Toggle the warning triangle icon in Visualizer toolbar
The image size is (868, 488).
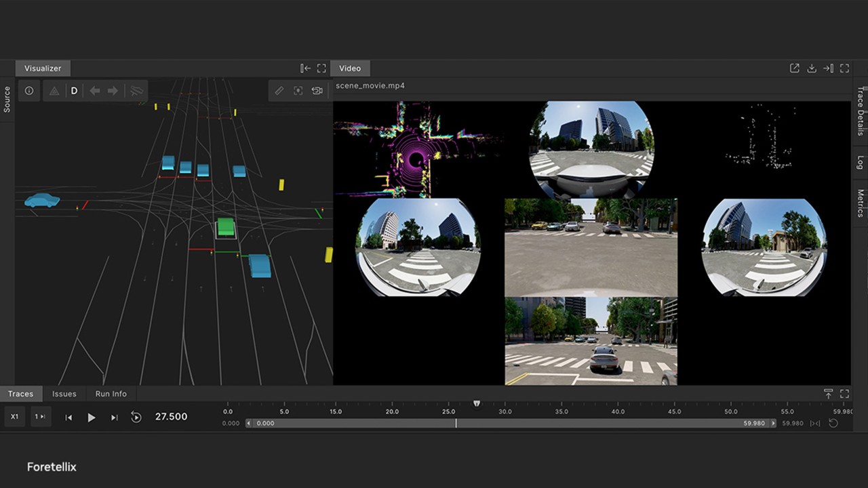pos(54,90)
